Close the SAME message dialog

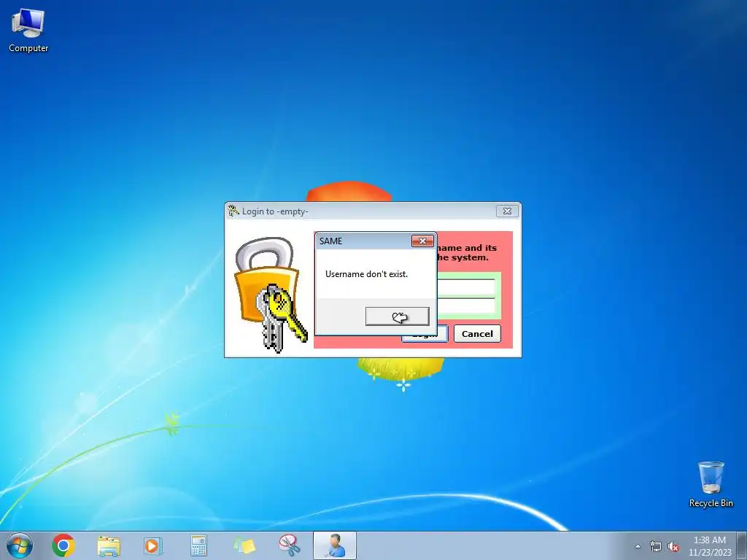point(422,241)
